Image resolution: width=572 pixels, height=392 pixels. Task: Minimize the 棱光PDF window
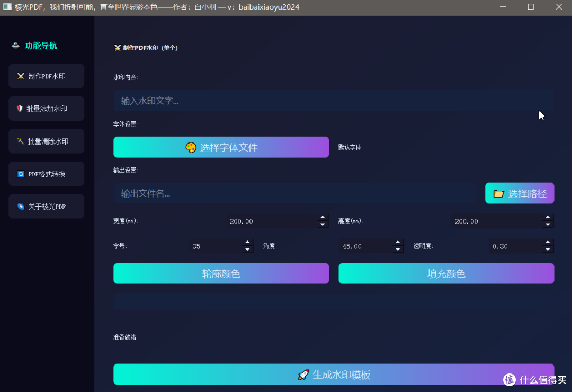point(503,7)
